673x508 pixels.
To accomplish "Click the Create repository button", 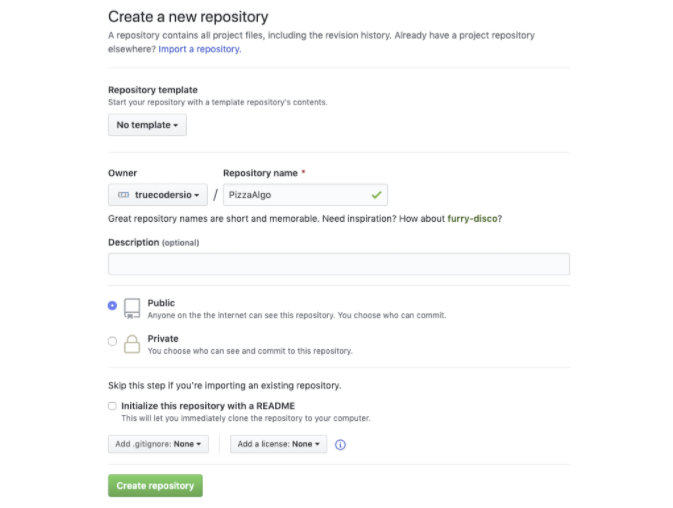I will (x=155, y=486).
